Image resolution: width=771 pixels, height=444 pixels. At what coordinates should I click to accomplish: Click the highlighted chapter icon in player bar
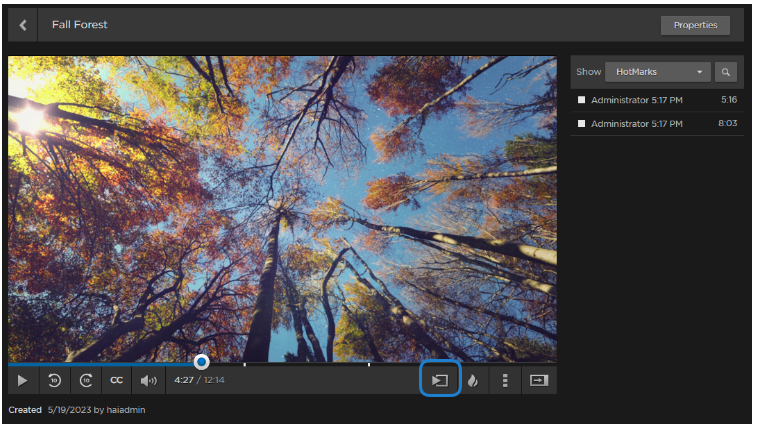[440, 380]
